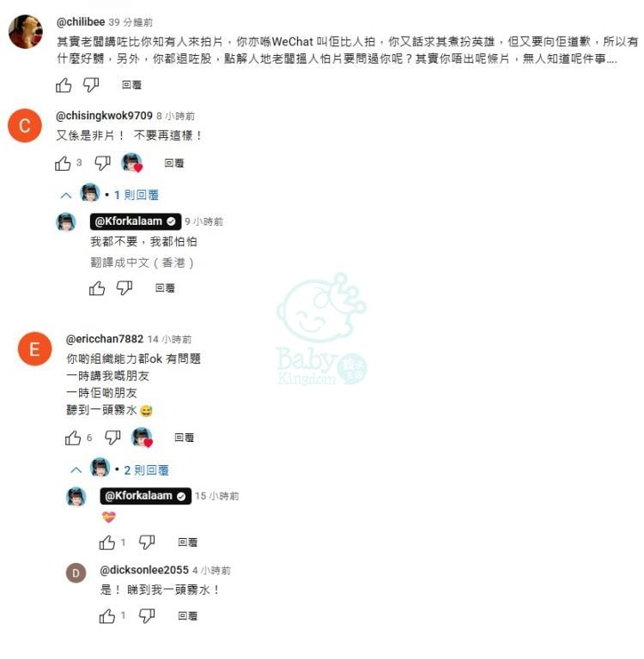Like @ericchan7882's comment with 6 likes

click(73, 438)
